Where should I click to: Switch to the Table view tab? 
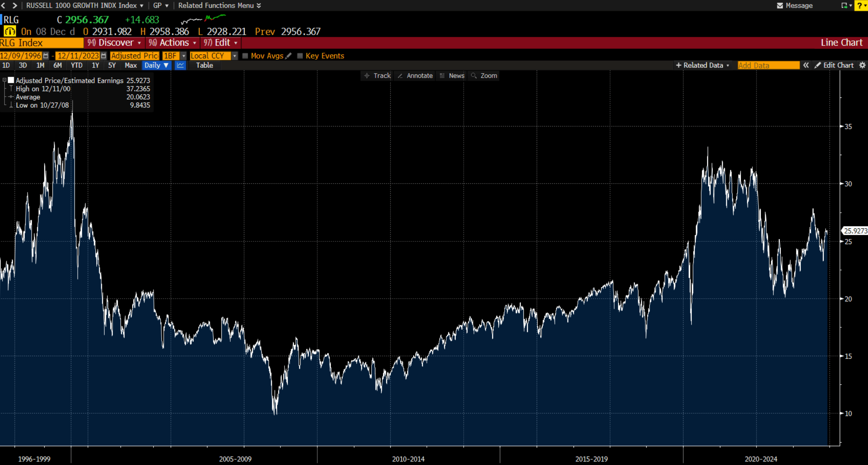pos(204,65)
